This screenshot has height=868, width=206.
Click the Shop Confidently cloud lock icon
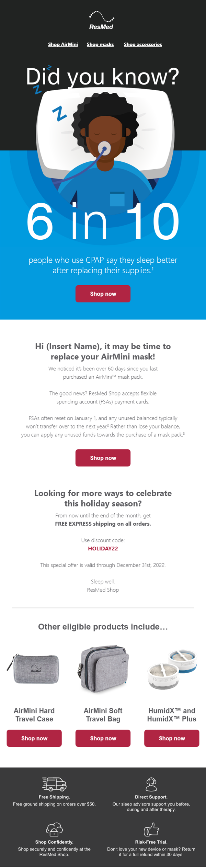(54, 829)
